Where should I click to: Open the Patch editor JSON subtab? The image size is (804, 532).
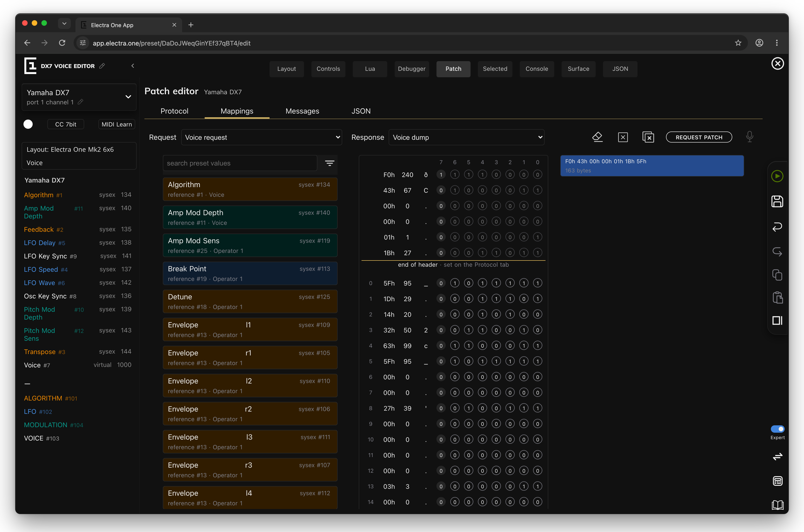click(361, 111)
